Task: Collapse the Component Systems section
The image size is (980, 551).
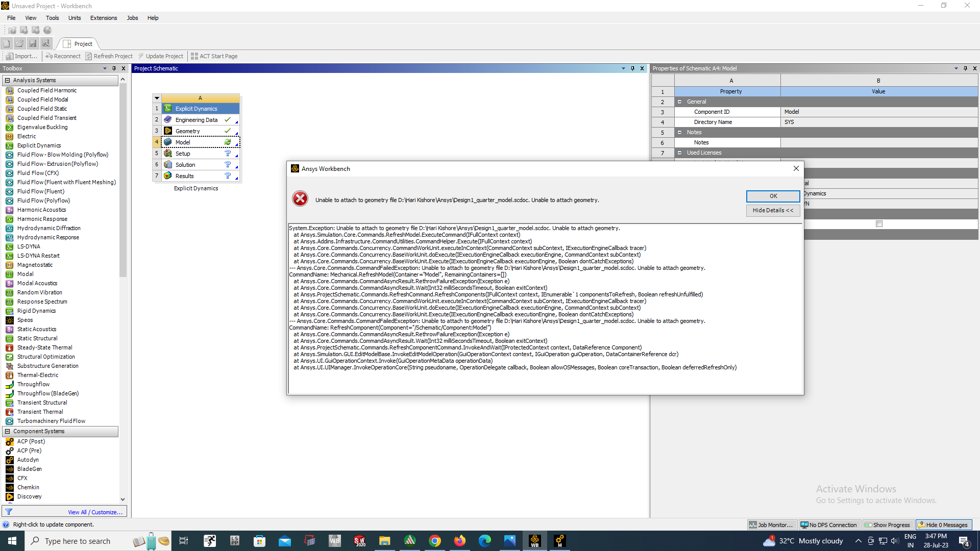Action: tap(8, 431)
